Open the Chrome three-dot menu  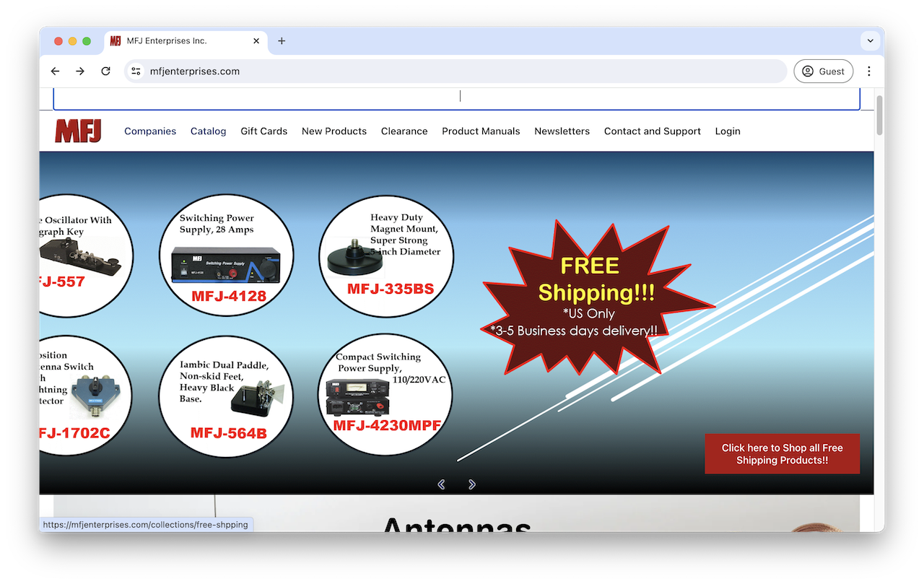(869, 71)
